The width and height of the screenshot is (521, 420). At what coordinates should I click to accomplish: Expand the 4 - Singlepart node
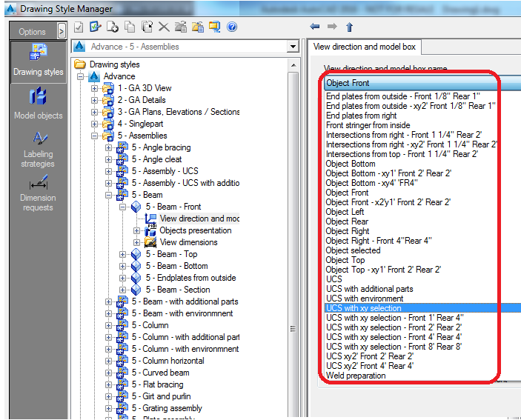tap(94, 124)
